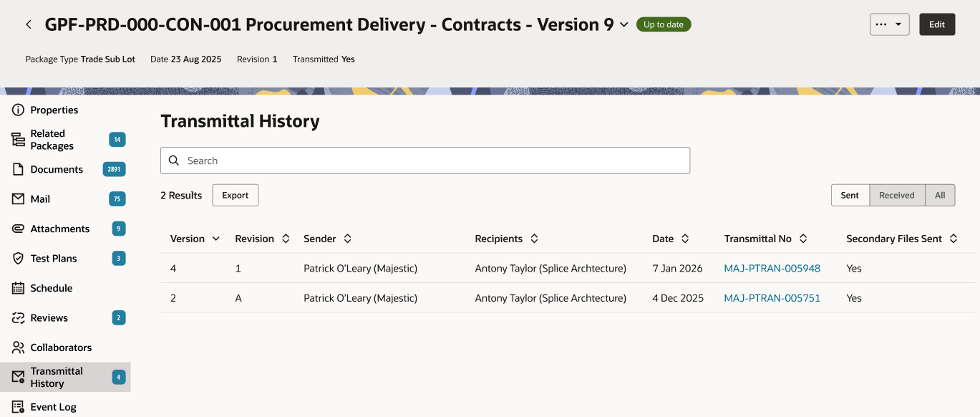Open Collaborators in the sidebar
This screenshot has height=417, width=980.
tap(61, 347)
